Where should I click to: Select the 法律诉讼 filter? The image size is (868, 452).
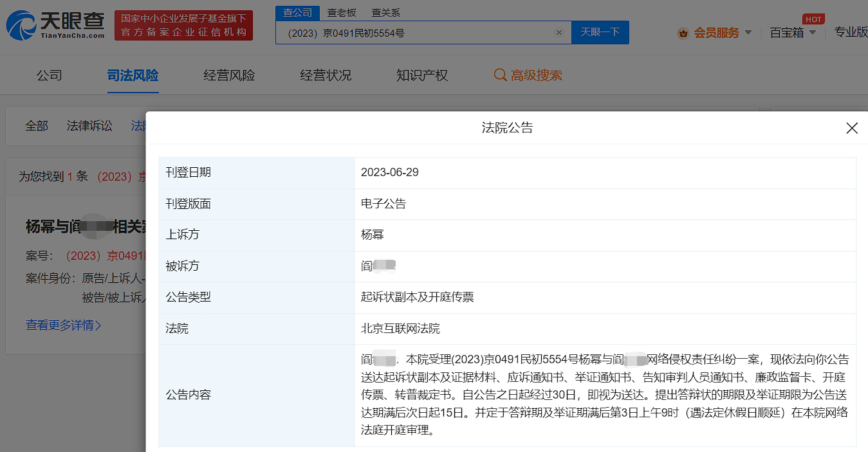pos(89,126)
